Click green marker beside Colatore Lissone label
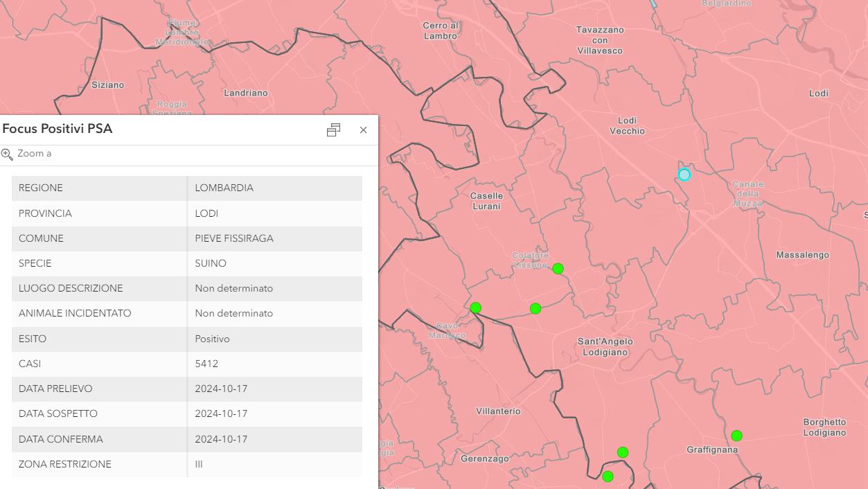868x489 pixels. click(558, 269)
